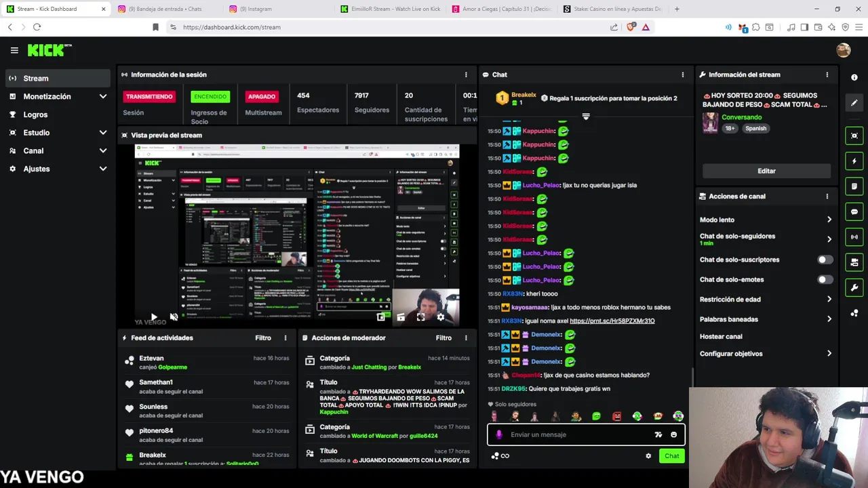Viewport: 868px width, 488px height.
Task: Open picture-in-picture for stream preview
Action: point(381,317)
